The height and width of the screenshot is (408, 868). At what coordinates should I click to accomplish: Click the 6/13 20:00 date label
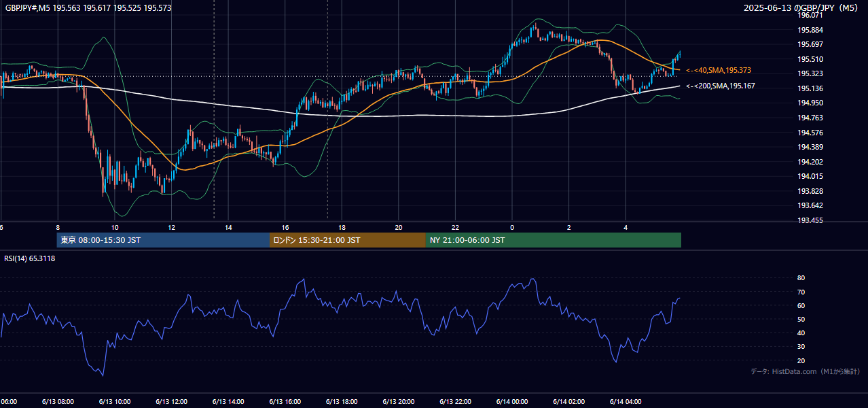(398, 401)
